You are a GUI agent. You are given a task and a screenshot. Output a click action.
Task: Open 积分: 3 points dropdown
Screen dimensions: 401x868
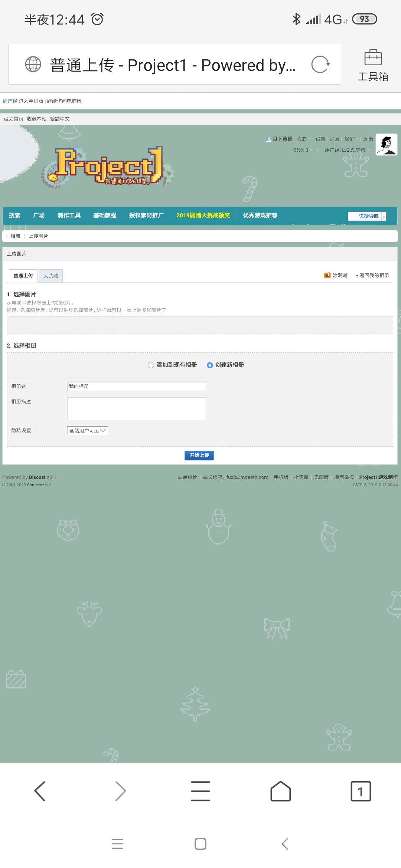[x=303, y=150]
